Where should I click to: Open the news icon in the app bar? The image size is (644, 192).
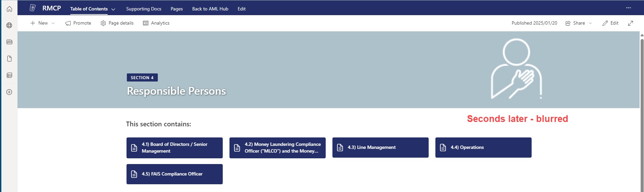point(9,42)
